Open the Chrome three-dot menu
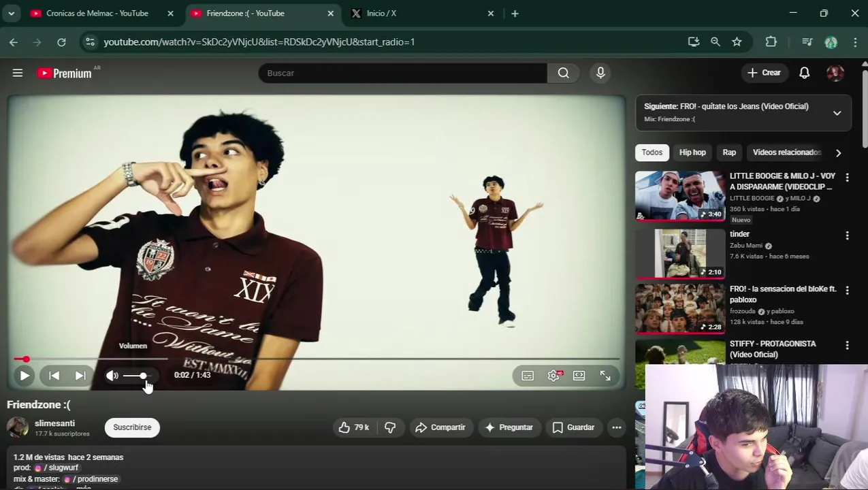The image size is (868, 490). [855, 42]
